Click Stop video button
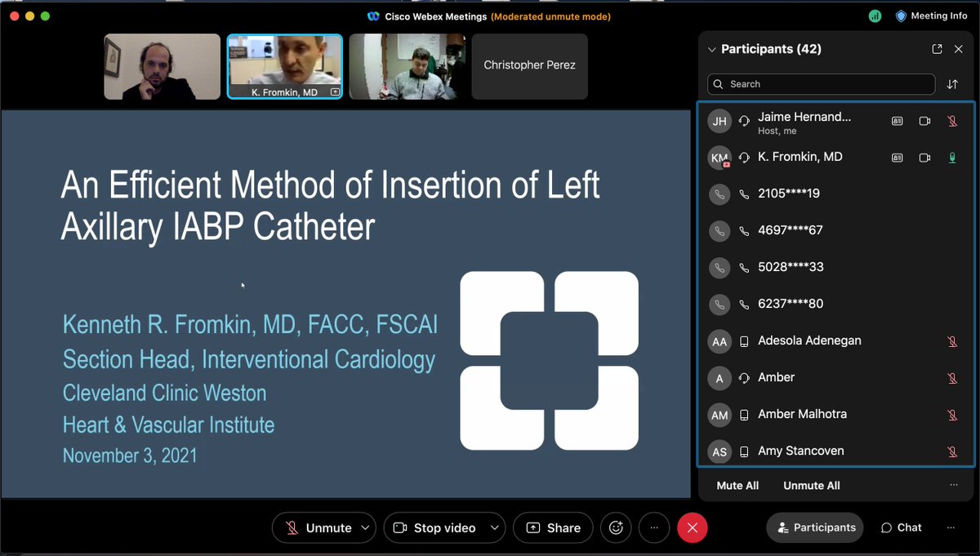The width and height of the screenshot is (980, 556). pyautogui.click(x=435, y=528)
